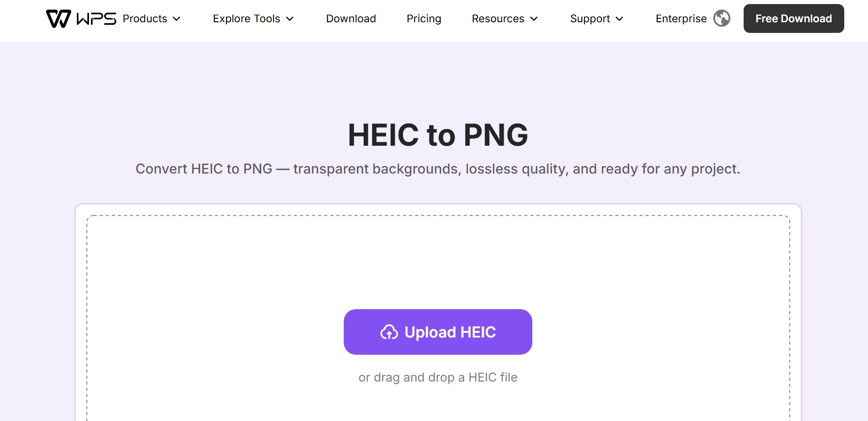Click the WPS logo icon
The width and height of the screenshot is (868, 421).
(x=58, y=19)
